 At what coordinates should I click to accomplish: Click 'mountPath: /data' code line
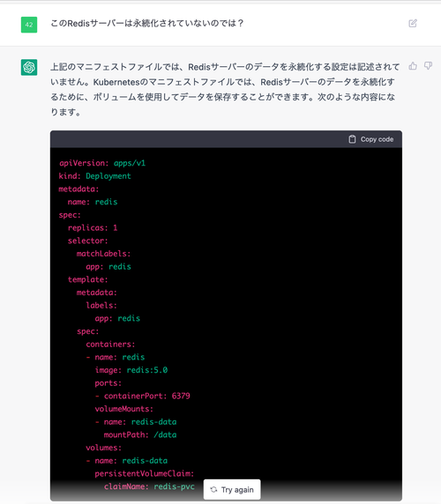click(x=140, y=434)
